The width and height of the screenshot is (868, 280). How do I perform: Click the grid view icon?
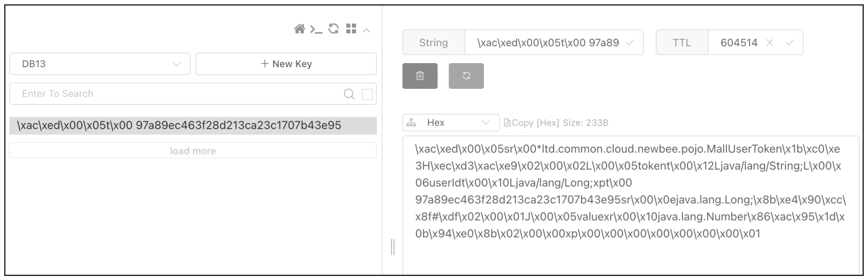point(351,29)
